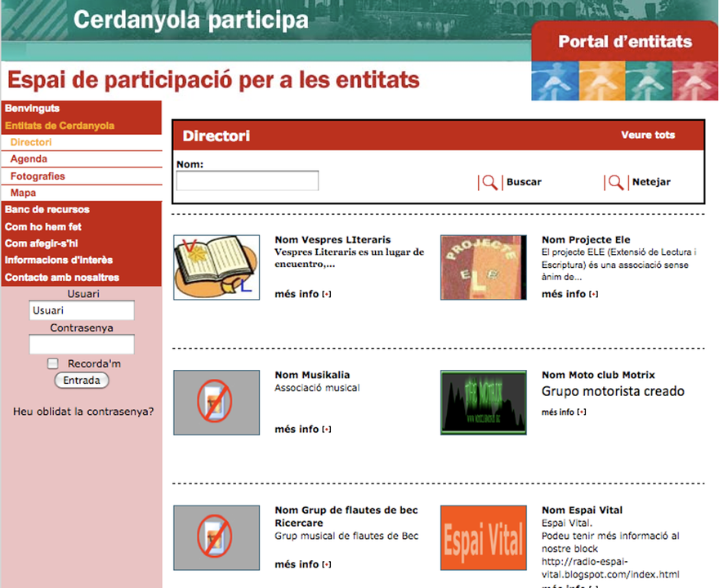Open the Moto club Motrix logo image
This screenshot has width=719, height=588.
[484, 403]
